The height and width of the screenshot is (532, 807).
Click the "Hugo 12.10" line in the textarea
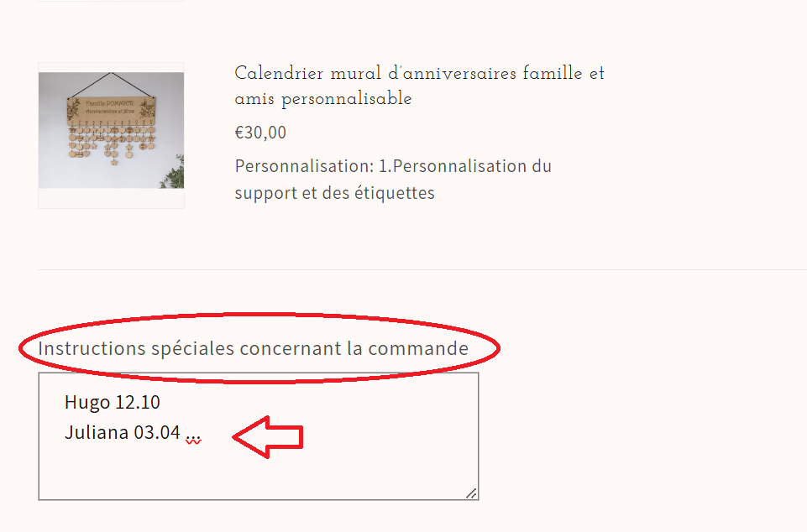(x=112, y=403)
